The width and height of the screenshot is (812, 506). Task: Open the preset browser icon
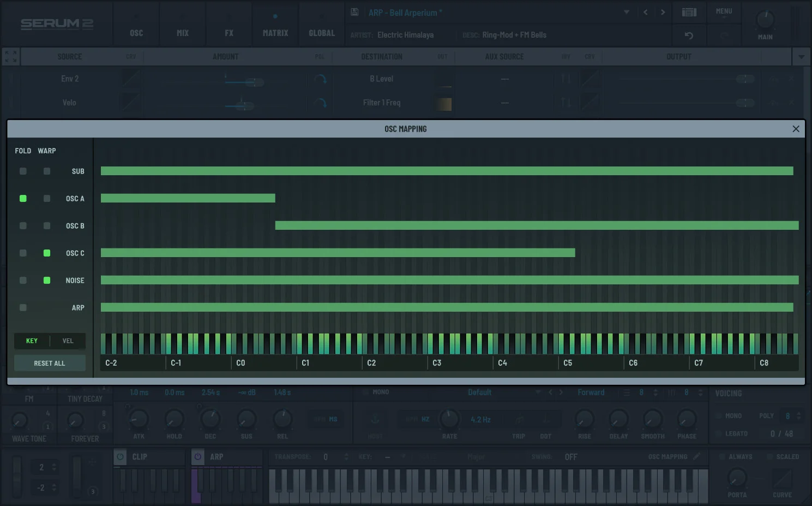[x=689, y=12]
